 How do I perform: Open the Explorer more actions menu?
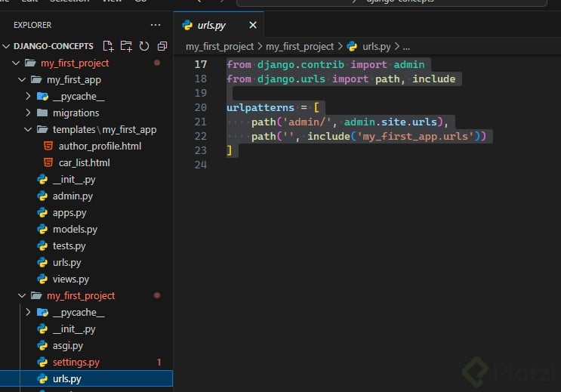pos(156,25)
